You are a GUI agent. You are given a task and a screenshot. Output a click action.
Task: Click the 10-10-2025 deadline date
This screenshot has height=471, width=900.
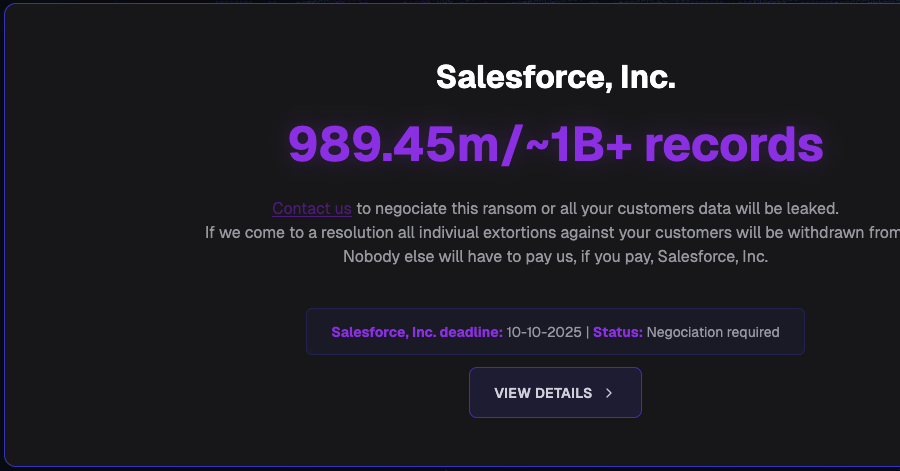tap(544, 332)
